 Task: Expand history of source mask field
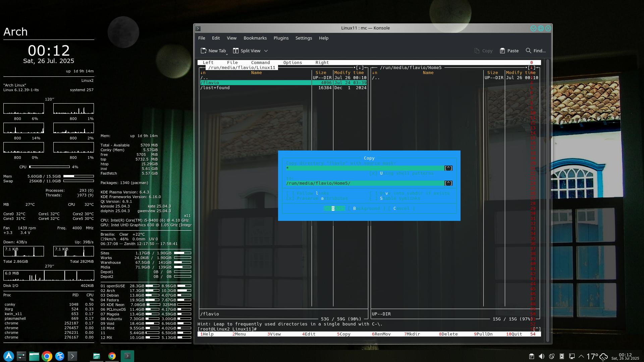448,168
